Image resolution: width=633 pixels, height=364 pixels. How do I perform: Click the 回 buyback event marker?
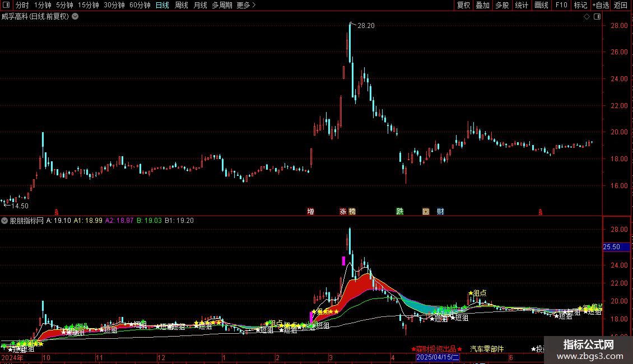(426, 212)
